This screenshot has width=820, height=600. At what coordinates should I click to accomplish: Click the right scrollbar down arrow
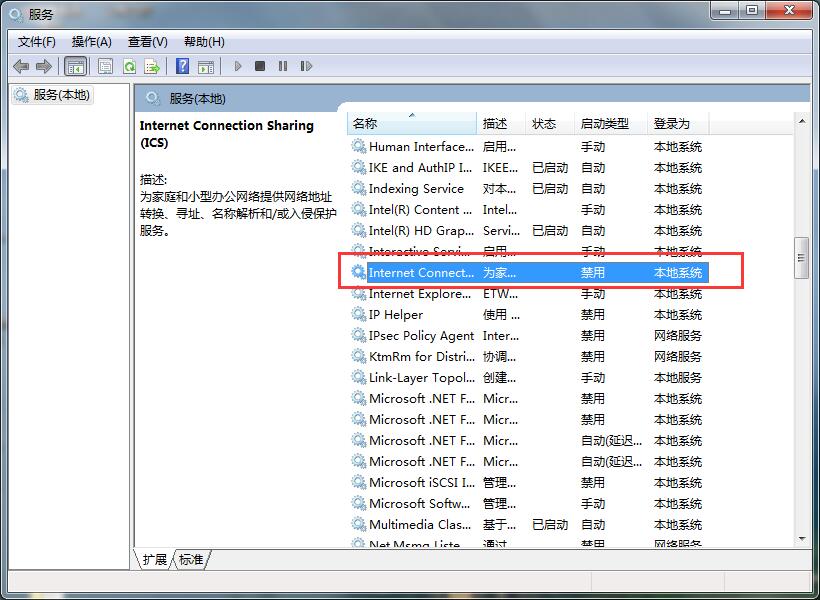click(800, 537)
